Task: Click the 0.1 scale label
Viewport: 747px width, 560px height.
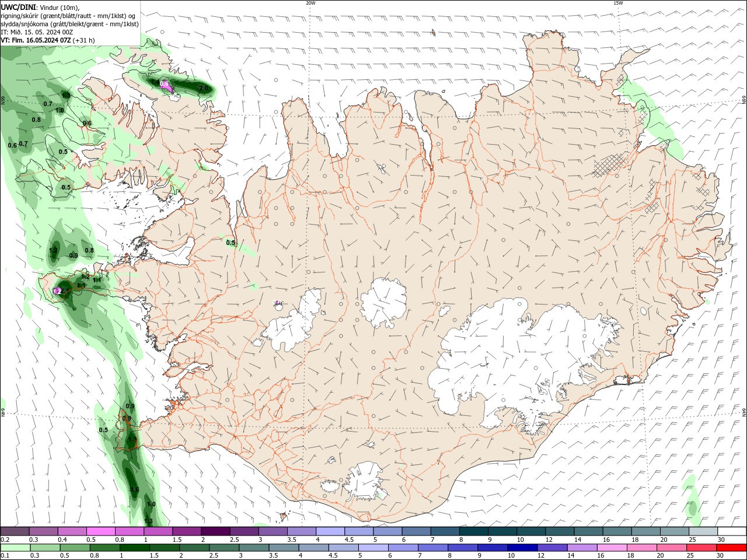Action: pyautogui.click(x=5, y=555)
